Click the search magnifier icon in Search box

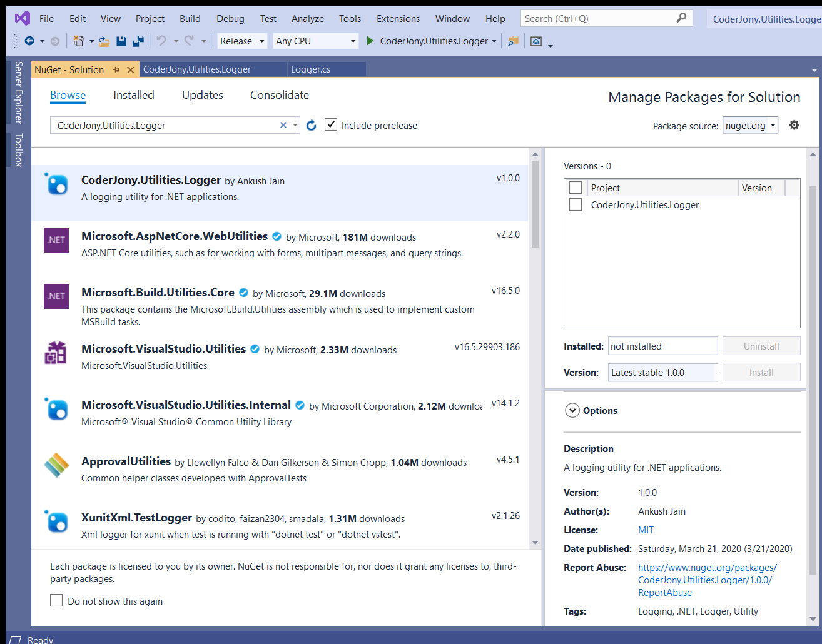coord(681,18)
